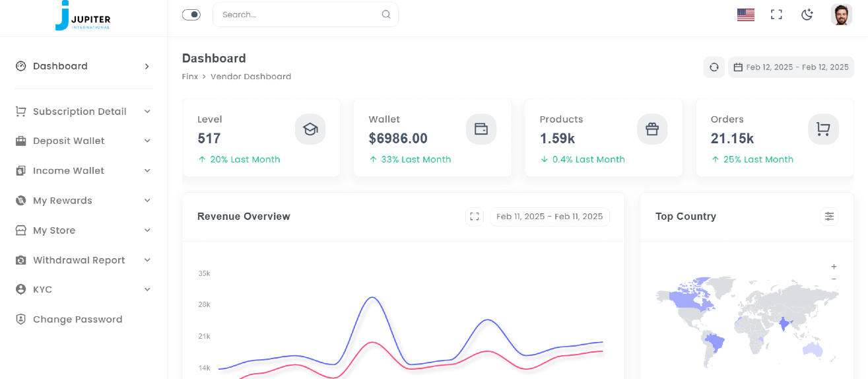868x379 pixels.
Task: Open the Dashboard sidebar item
Action: click(x=83, y=66)
